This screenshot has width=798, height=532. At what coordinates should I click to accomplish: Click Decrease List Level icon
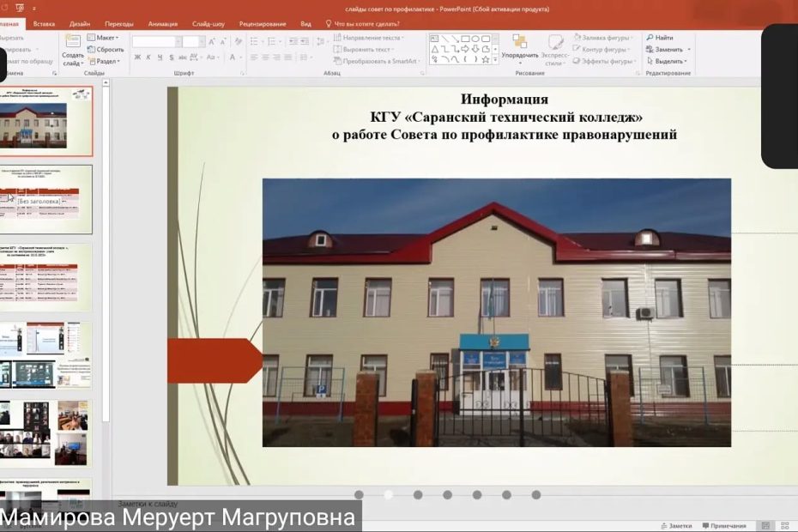coord(293,42)
